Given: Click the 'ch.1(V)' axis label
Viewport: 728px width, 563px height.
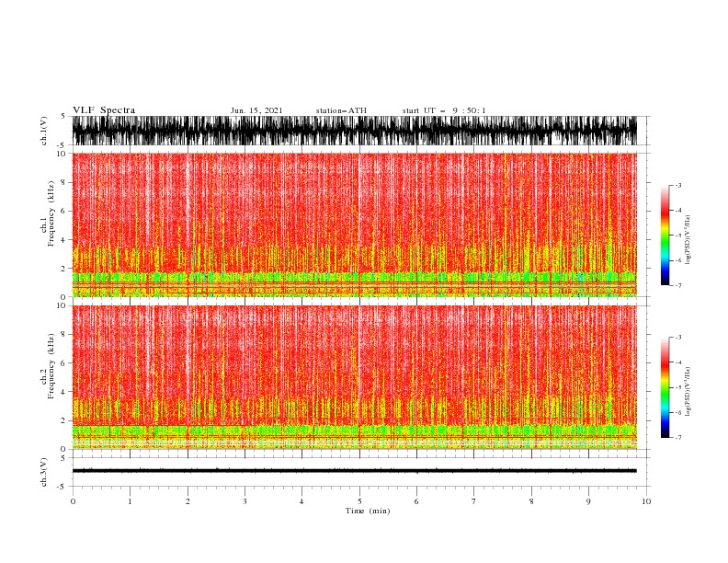Looking at the screenshot, I should coord(44,131).
